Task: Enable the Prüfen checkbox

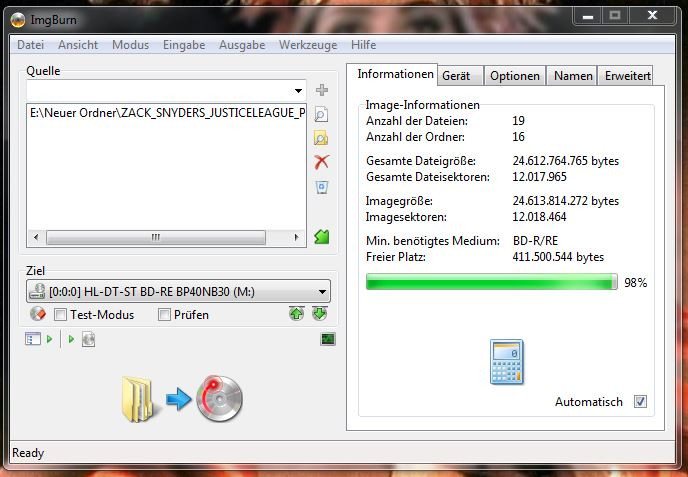Action: 164,315
